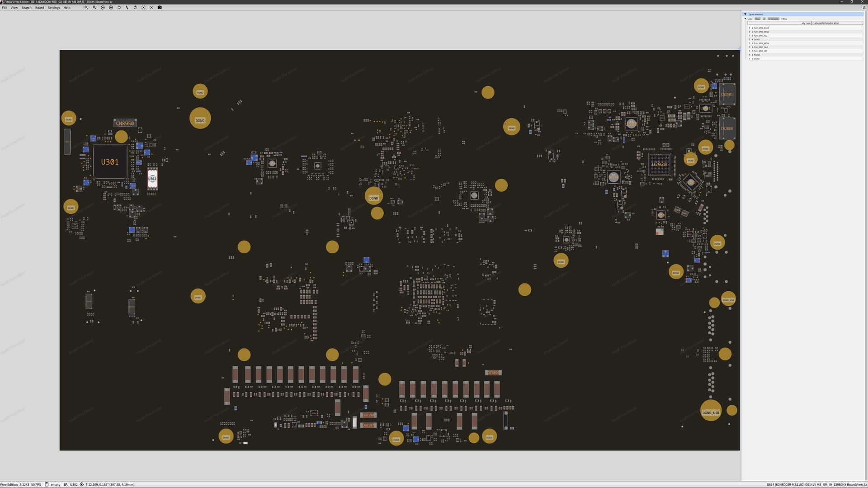This screenshot has height=488, width=868.
Task: Click the toolbar X clear icon
Action: point(151,8)
